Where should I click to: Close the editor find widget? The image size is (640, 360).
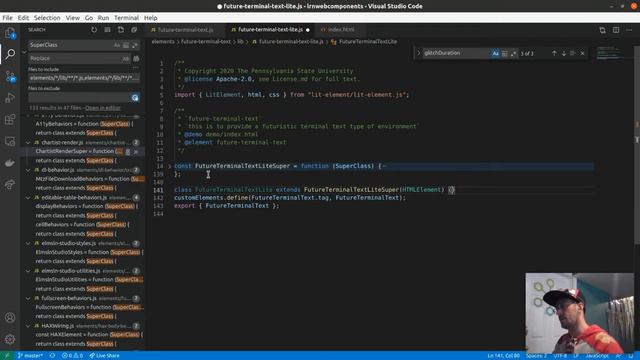click(582, 53)
